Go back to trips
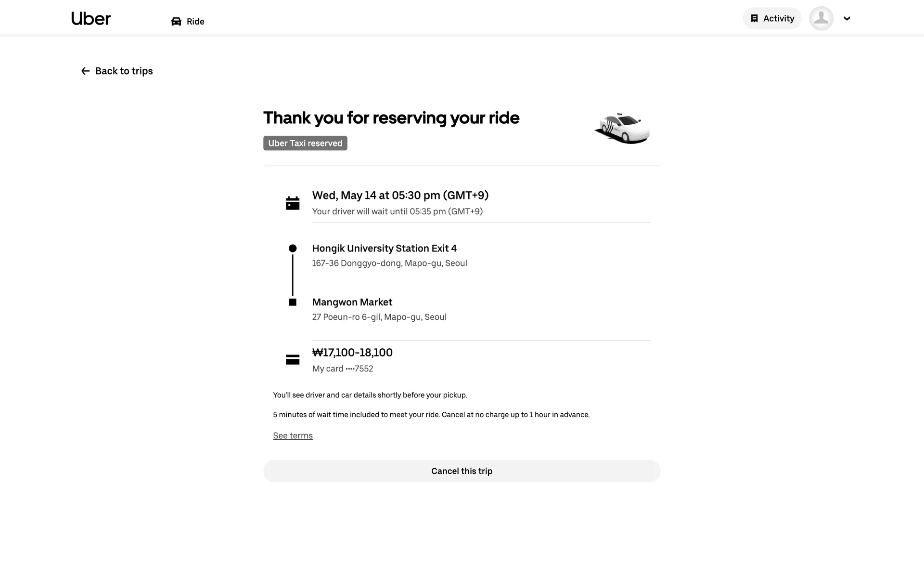Viewport: 924px width, 578px height. [124, 71]
